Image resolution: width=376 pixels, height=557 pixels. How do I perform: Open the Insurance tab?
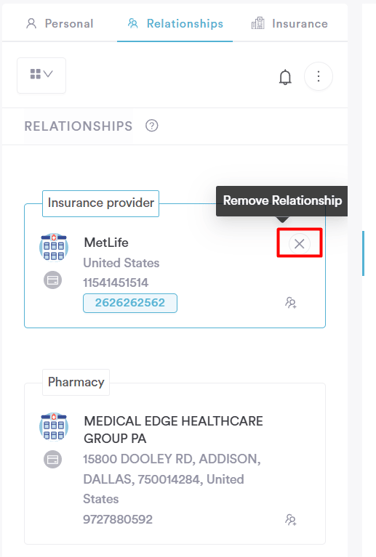click(x=290, y=24)
